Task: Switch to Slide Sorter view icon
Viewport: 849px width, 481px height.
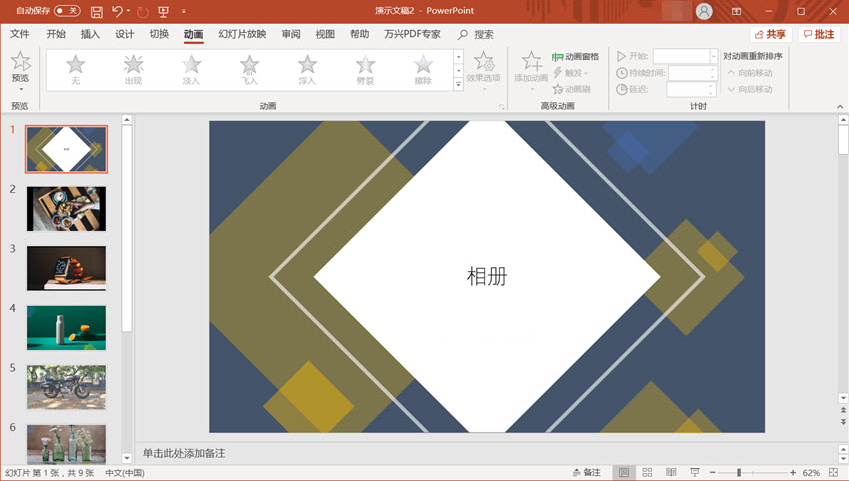Action: [x=647, y=472]
